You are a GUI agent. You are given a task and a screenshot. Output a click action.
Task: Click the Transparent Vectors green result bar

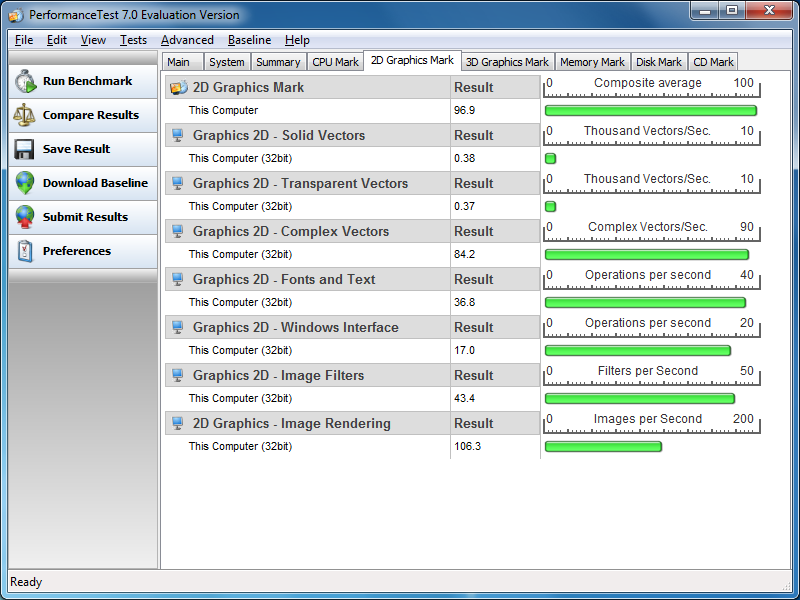tap(551, 207)
